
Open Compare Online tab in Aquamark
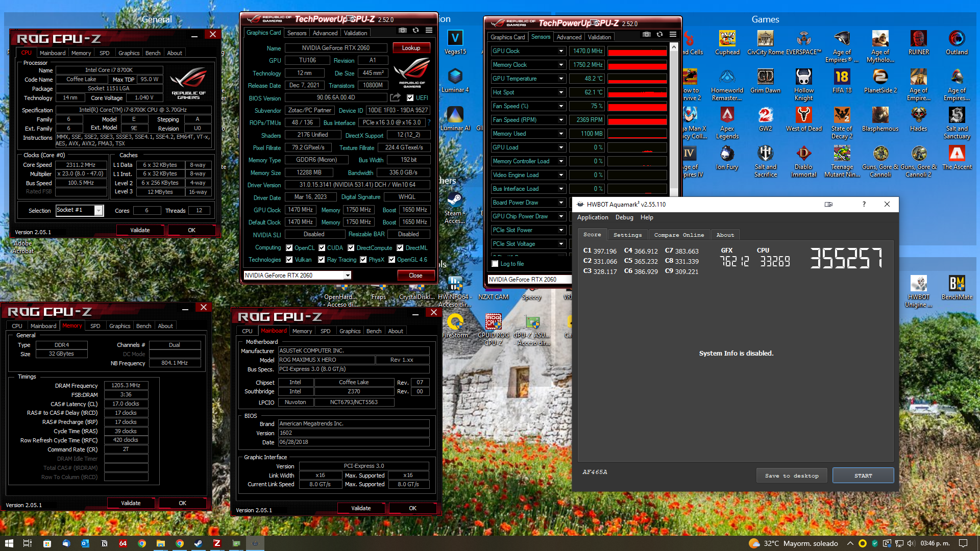[679, 235]
